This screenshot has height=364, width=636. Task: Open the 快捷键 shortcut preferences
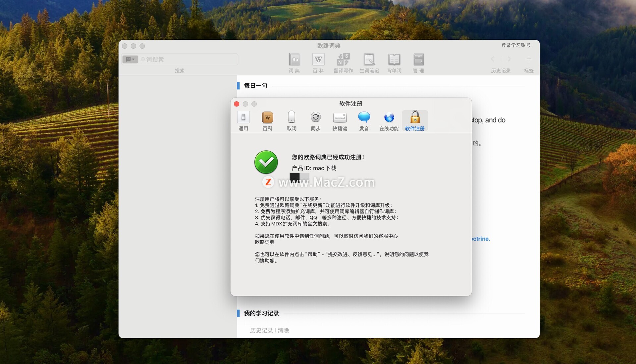click(340, 121)
